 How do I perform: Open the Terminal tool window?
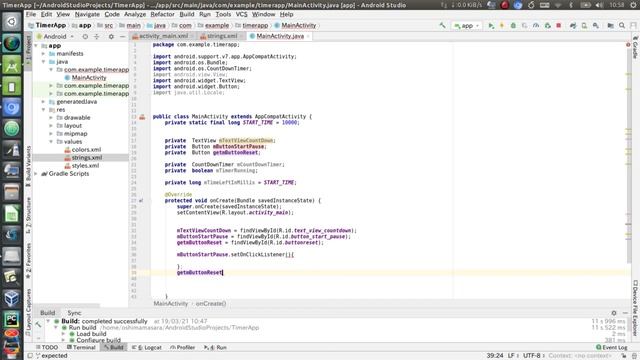click(81, 347)
